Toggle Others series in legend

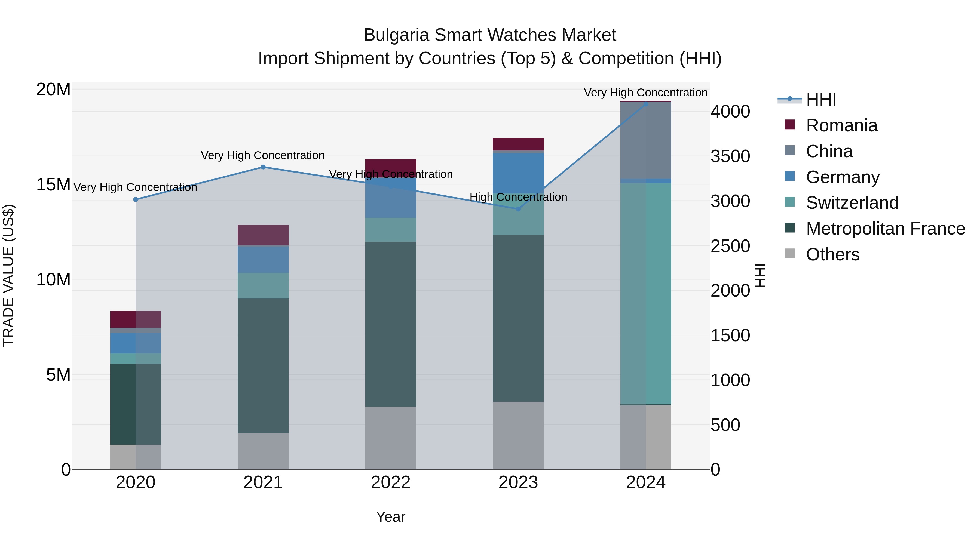tap(822, 254)
